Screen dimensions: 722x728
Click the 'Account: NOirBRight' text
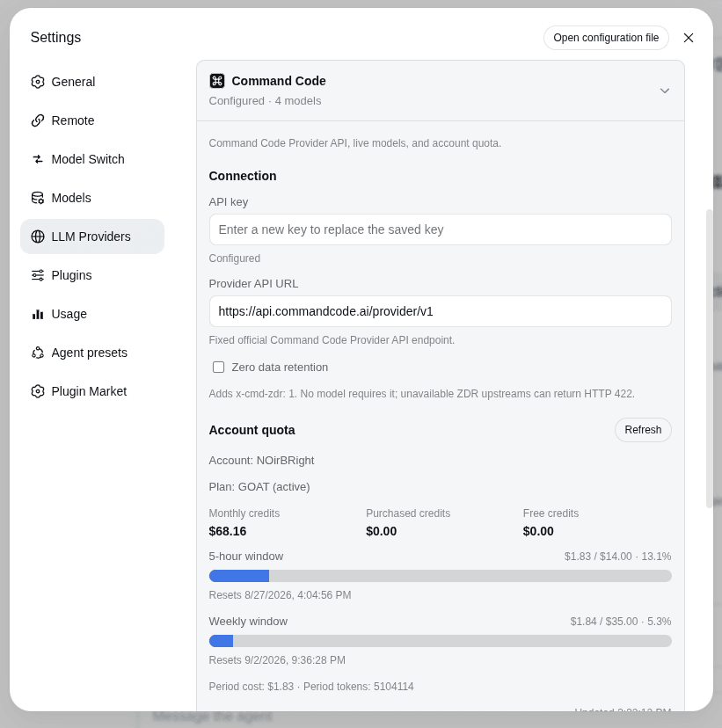coord(261,461)
